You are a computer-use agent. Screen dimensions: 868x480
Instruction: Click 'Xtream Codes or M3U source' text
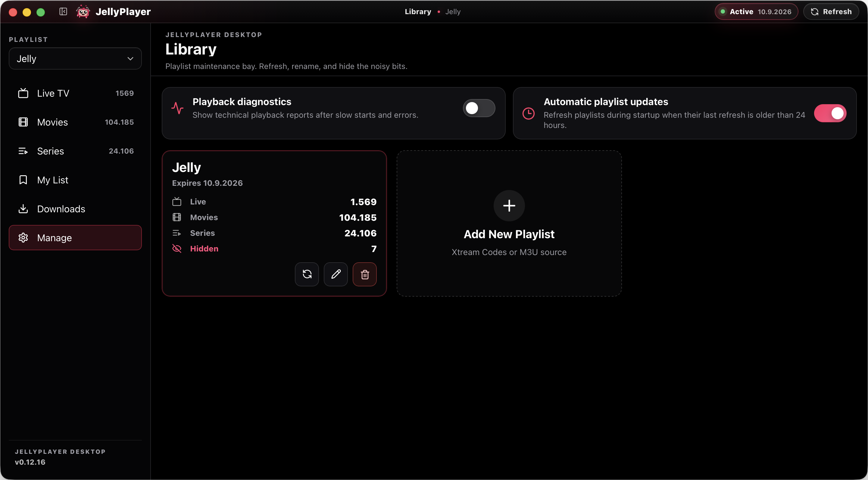coord(509,252)
